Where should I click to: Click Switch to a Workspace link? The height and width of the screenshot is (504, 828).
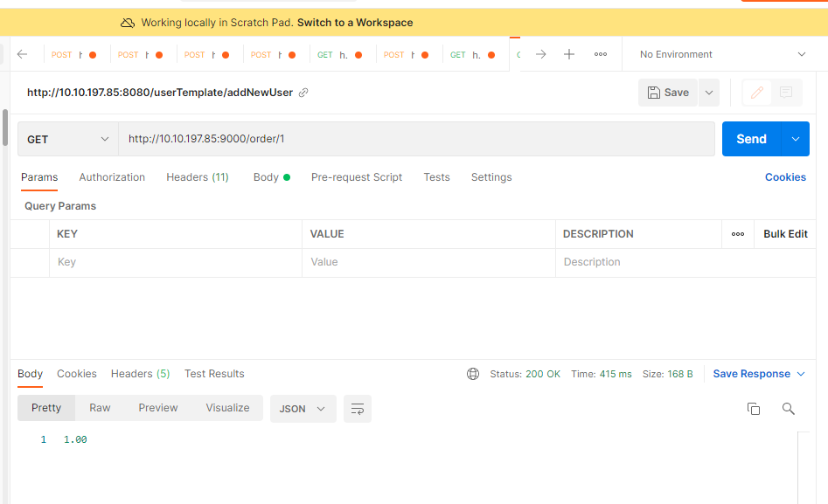[355, 23]
